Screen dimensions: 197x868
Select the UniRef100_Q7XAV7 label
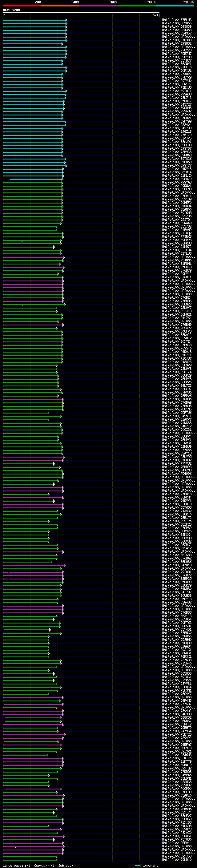(x=177, y=74)
